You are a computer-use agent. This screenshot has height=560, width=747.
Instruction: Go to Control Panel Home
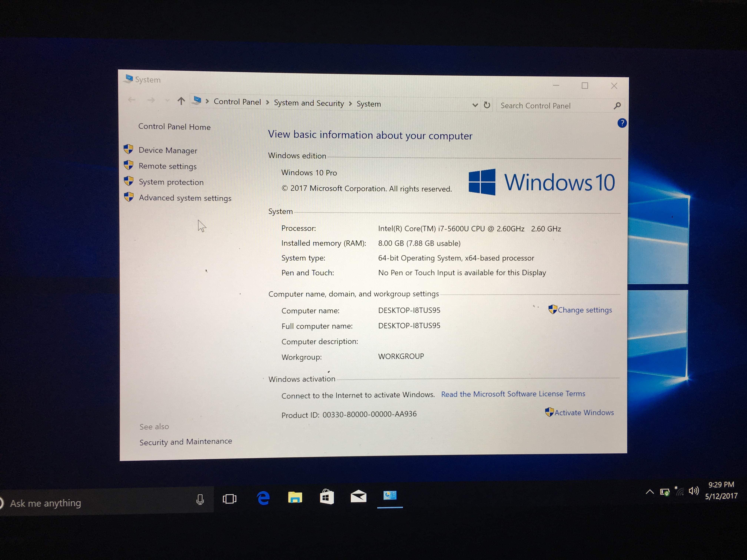[x=174, y=127]
